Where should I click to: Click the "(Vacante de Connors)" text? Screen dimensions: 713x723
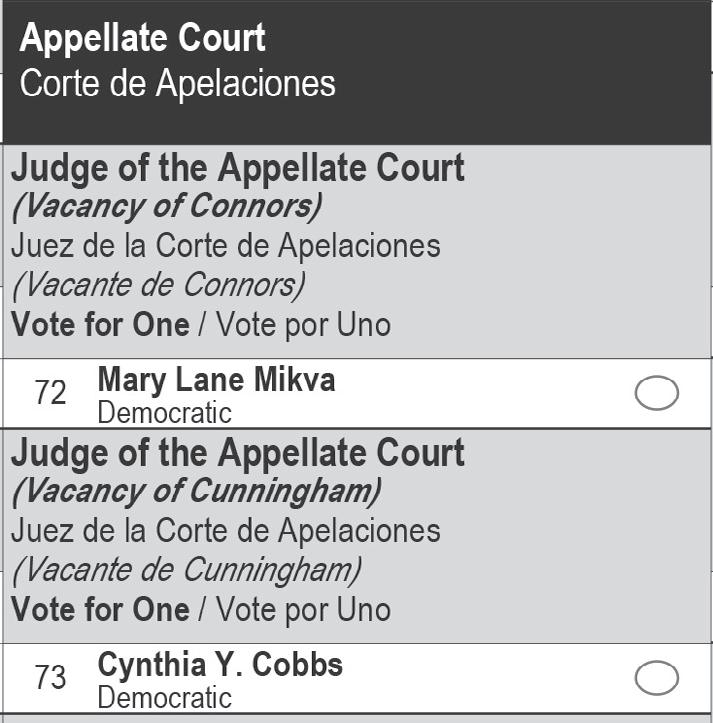(158, 285)
